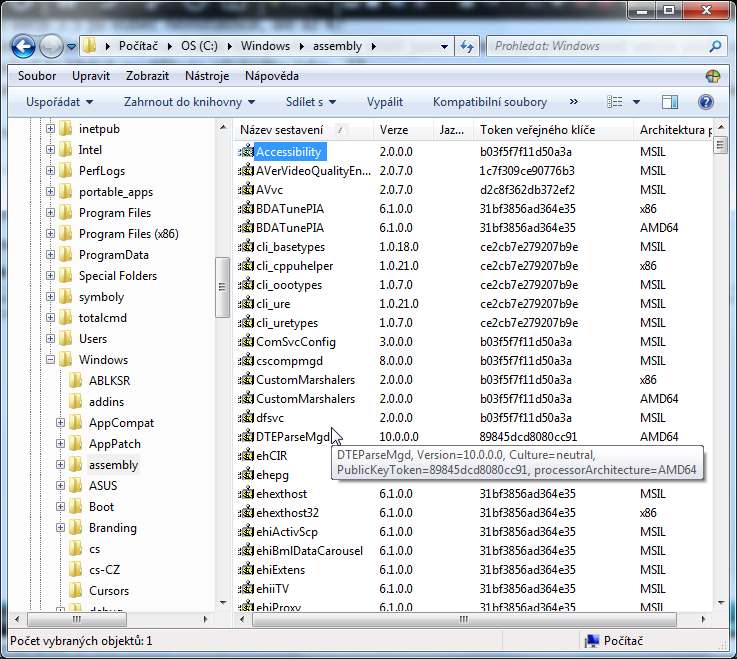The height and width of the screenshot is (659, 737).
Task: Select the Special Folders tree item
Action: coord(118,276)
